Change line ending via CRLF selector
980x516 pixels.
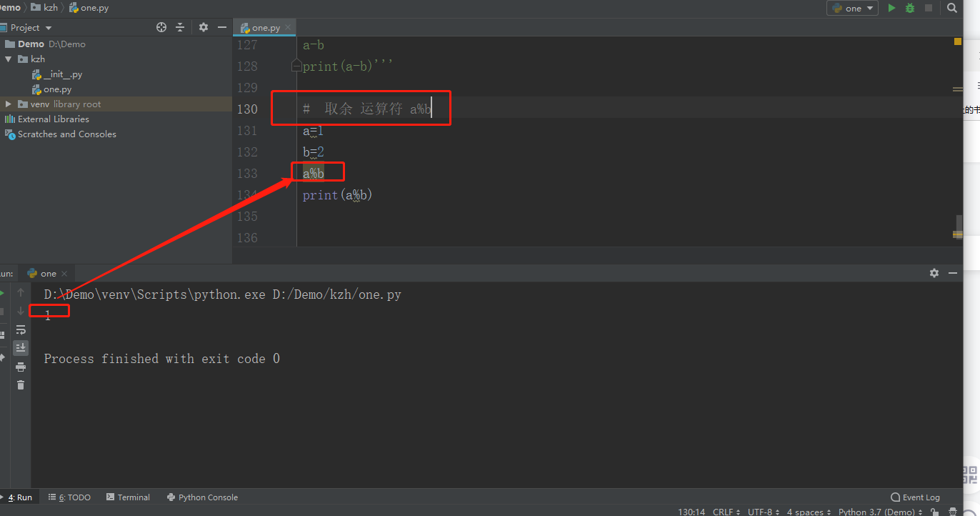click(x=723, y=512)
